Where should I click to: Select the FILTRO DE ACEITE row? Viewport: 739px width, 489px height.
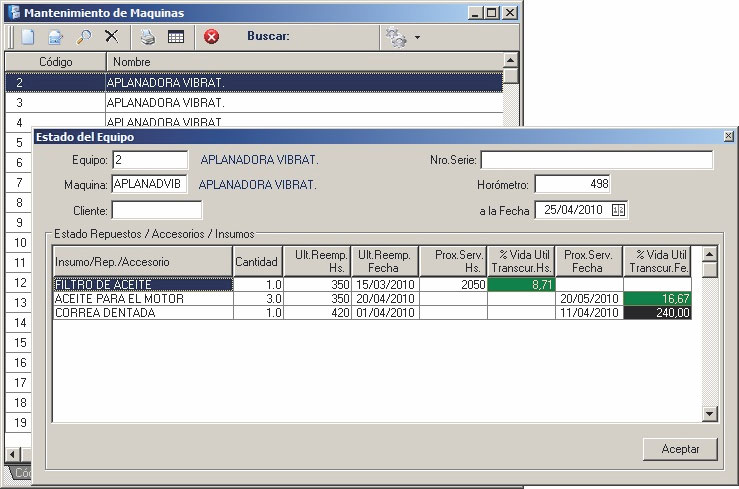pyautogui.click(x=142, y=285)
